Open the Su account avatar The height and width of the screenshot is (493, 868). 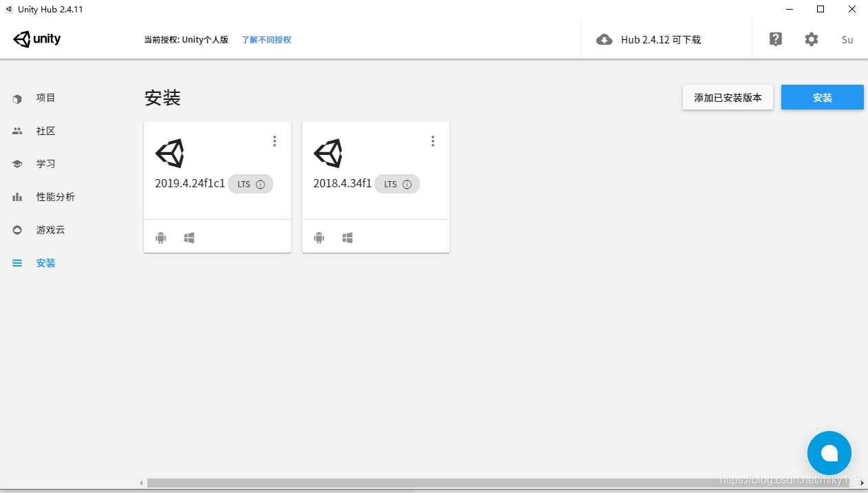(847, 39)
